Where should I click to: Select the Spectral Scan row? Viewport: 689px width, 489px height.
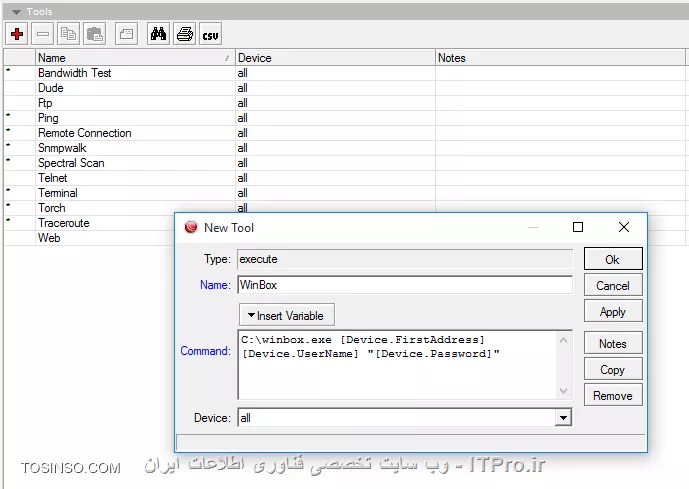(344, 163)
